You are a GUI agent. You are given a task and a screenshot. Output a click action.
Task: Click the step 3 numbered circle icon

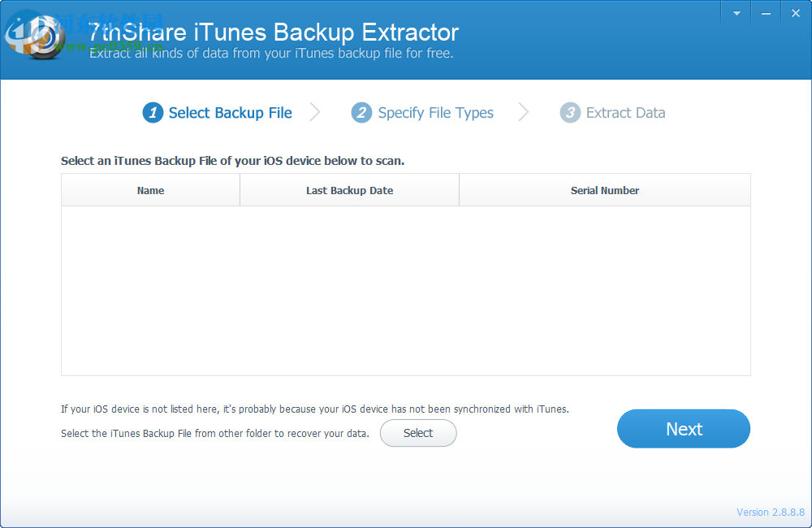(569, 112)
